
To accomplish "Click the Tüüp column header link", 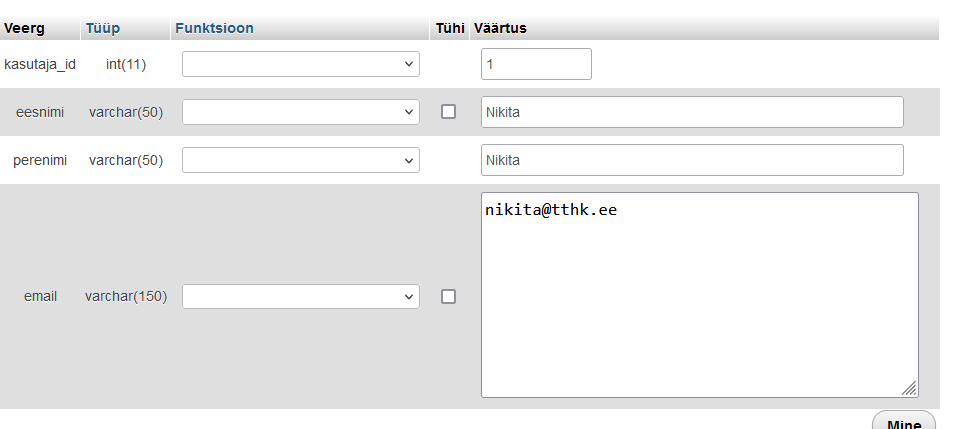I will tap(102, 28).
